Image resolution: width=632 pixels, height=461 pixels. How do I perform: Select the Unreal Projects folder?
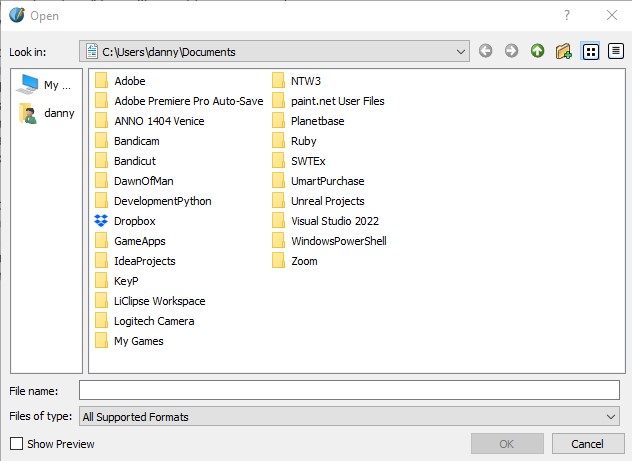[327, 201]
